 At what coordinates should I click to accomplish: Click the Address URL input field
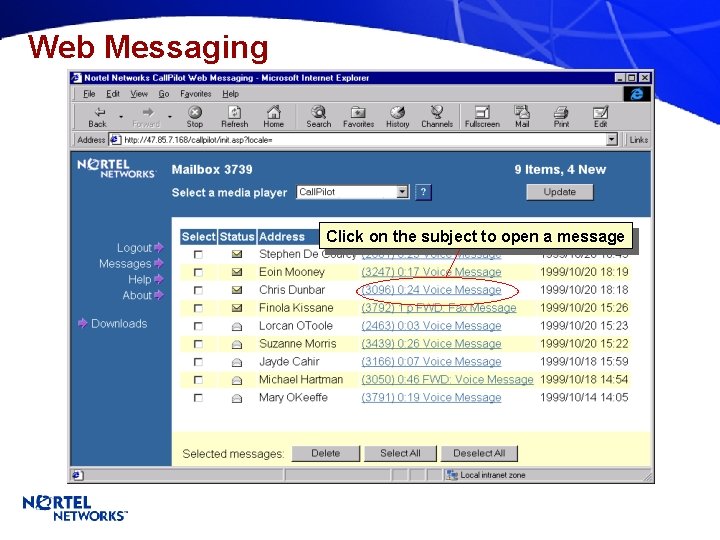(364, 140)
